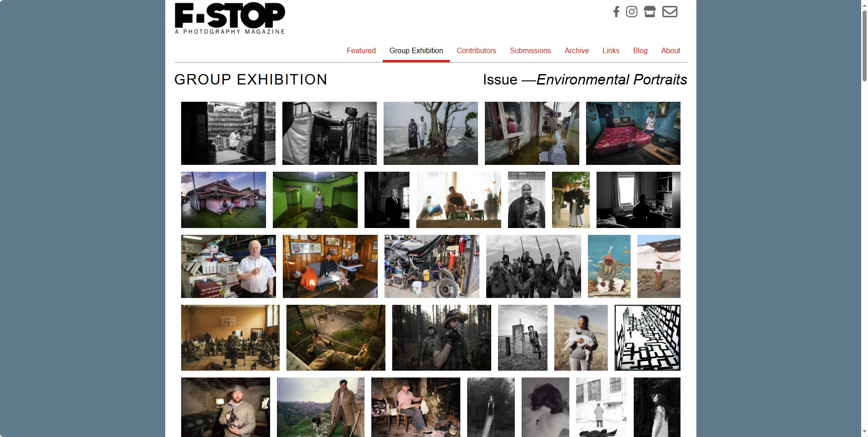Viewport: 868px width, 437px height.
Task: Click the email envelope icon
Action: pos(670,11)
